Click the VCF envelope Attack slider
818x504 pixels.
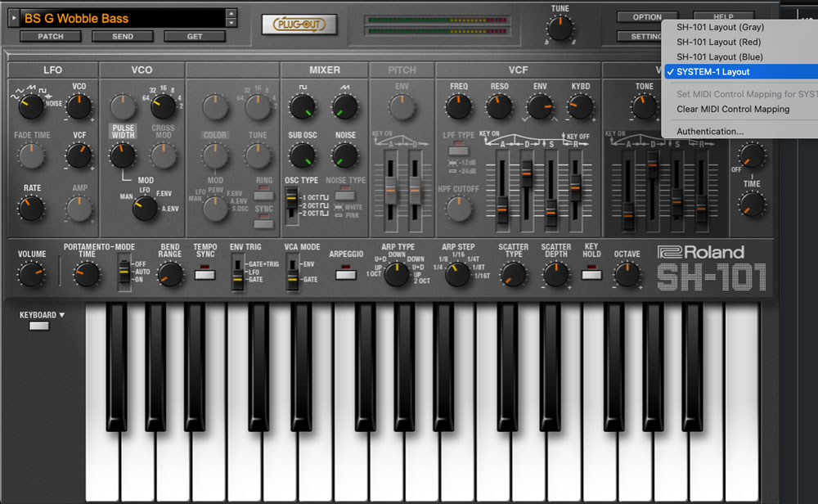point(502,209)
